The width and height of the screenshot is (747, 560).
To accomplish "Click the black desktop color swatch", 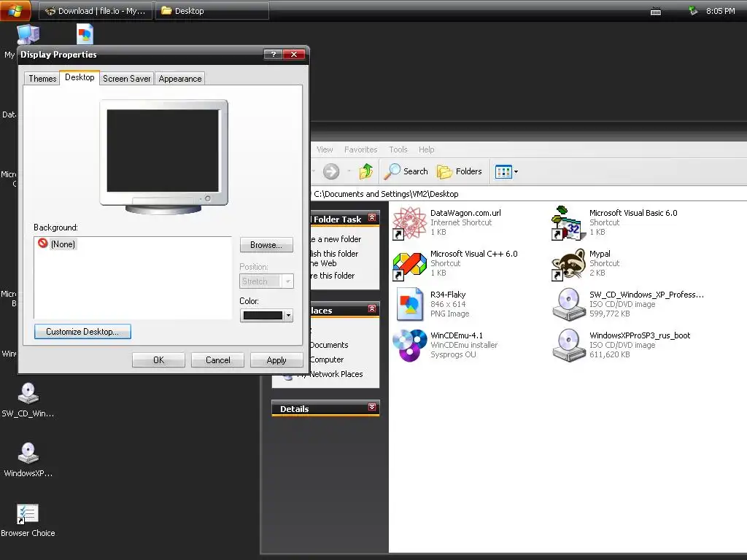I will pos(263,315).
